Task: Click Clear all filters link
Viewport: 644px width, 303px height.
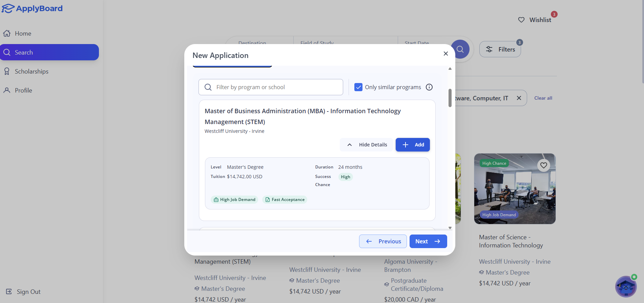Action: tap(543, 98)
